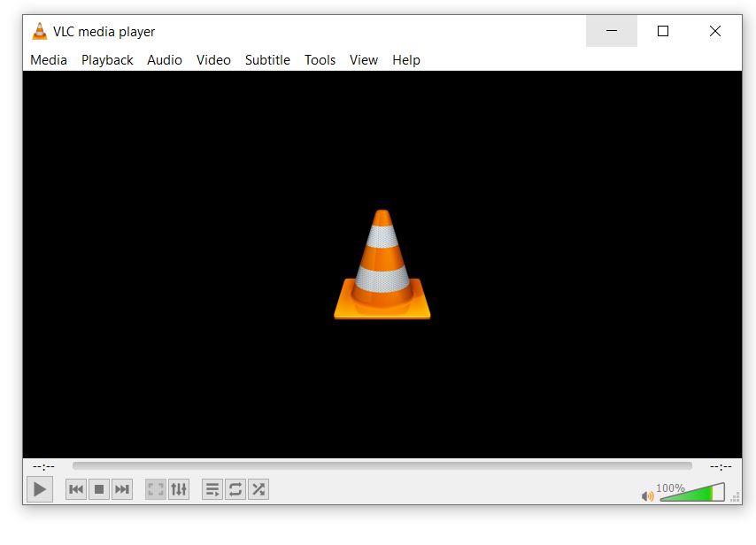Open the Audio menu
756x545 pixels.
(165, 60)
